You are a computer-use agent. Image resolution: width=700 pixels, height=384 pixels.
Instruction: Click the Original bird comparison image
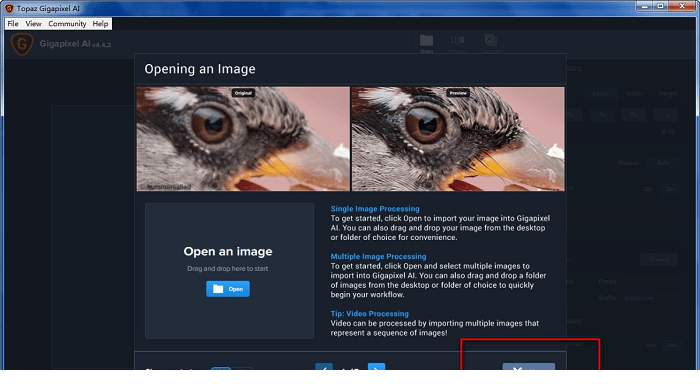[243, 139]
